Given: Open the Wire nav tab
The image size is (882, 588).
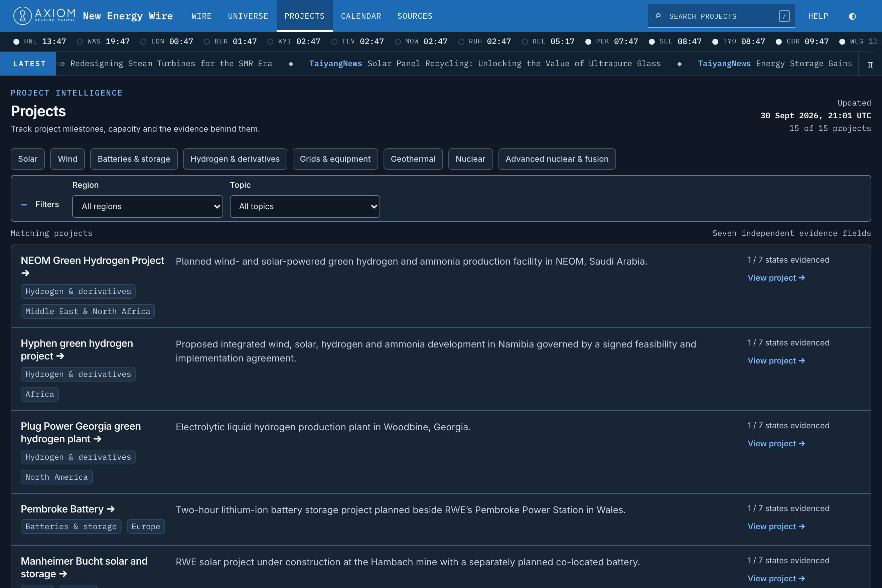Looking at the screenshot, I should point(202,16).
